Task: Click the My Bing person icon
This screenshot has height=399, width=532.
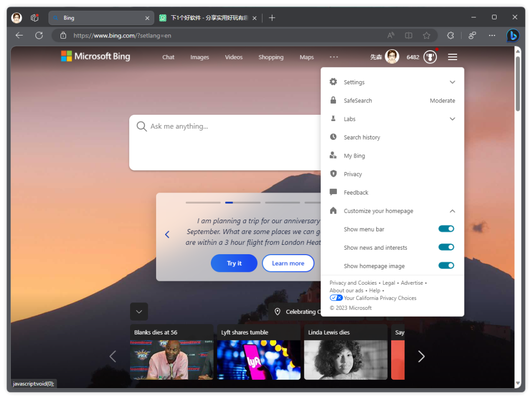Action: (x=333, y=155)
